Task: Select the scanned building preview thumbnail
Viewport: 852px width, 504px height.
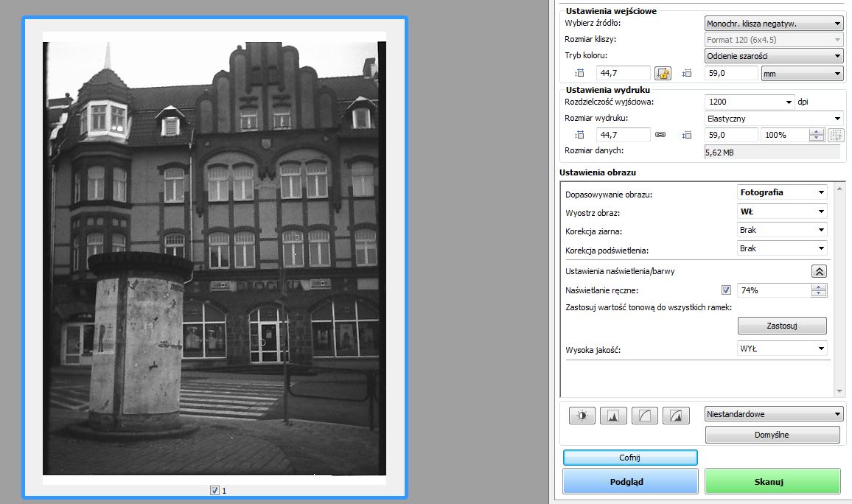Action: [214, 254]
